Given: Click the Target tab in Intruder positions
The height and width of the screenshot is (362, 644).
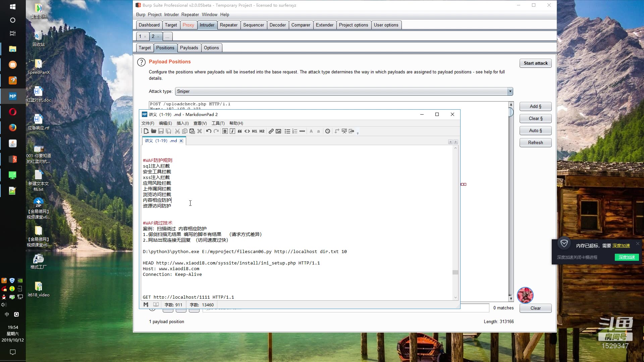Looking at the screenshot, I should [145, 47].
